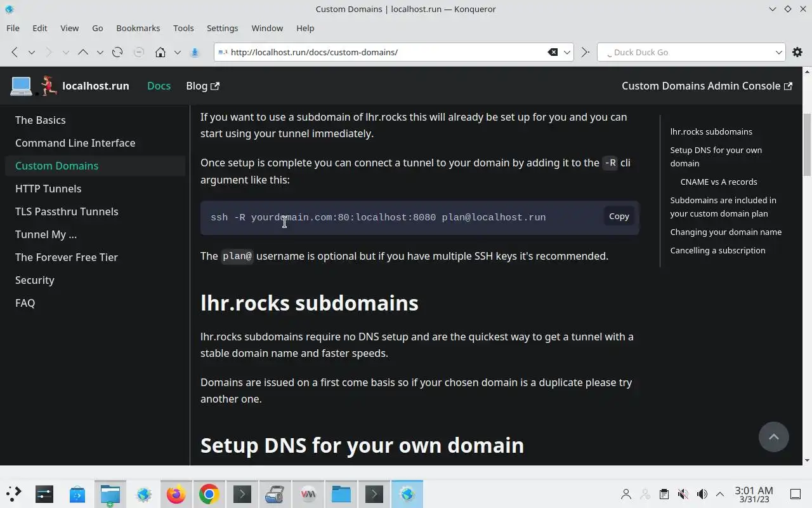Open the KDE application launcher

pos(13,493)
